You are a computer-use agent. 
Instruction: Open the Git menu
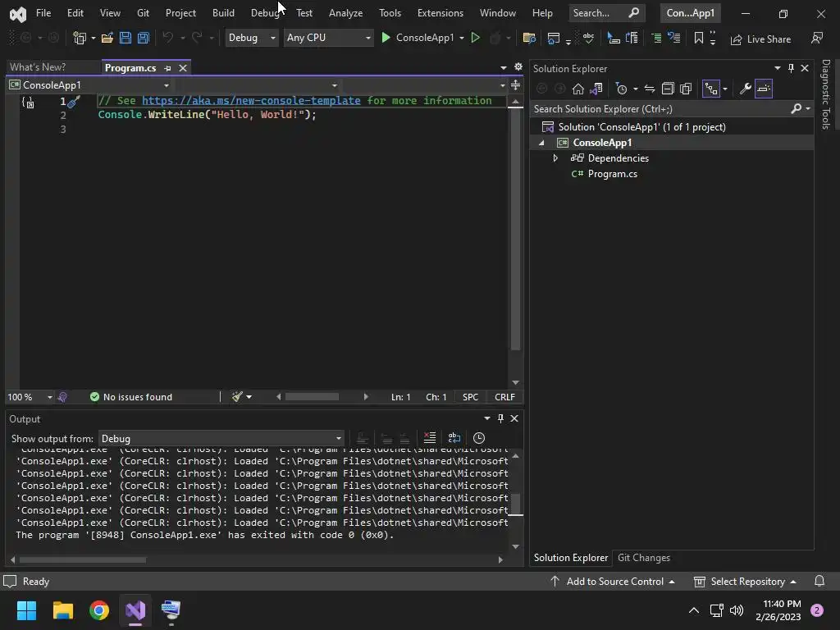[143, 13]
